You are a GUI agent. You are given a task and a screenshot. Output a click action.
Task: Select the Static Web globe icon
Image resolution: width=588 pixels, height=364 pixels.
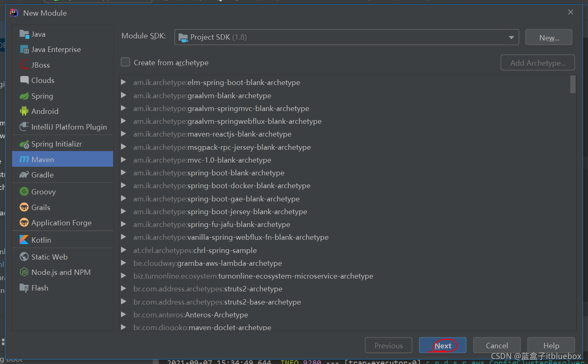click(24, 257)
